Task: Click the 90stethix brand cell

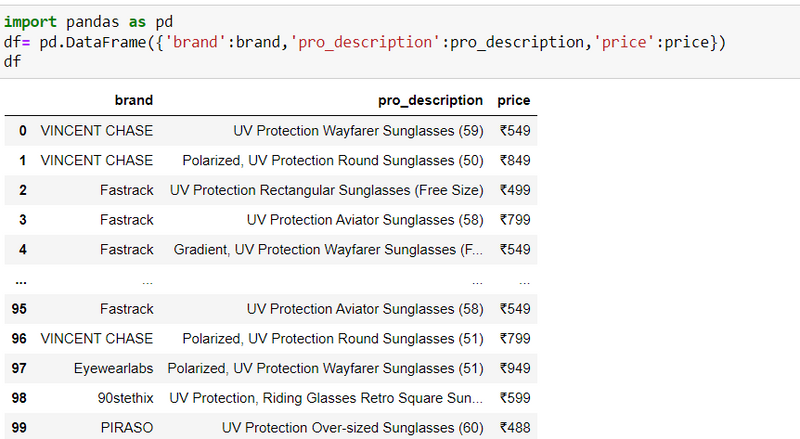Action: (126, 398)
